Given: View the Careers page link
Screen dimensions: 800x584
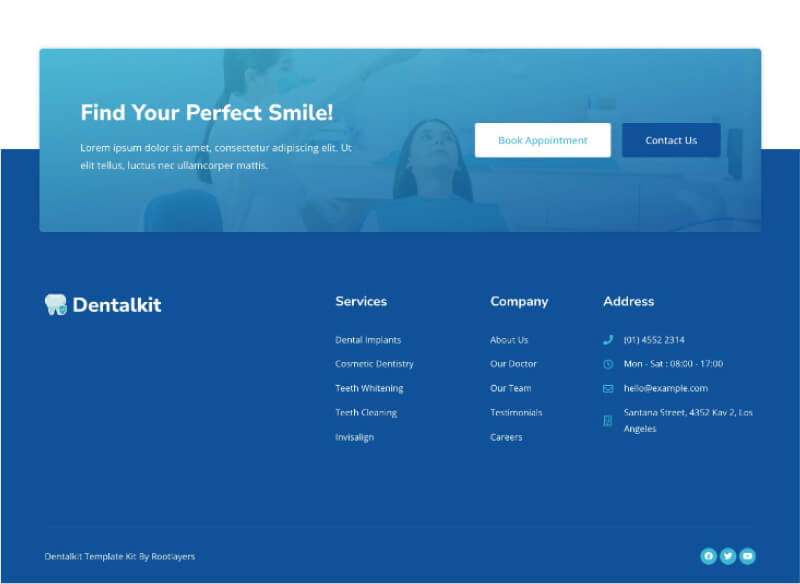Looking at the screenshot, I should (506, 437).
